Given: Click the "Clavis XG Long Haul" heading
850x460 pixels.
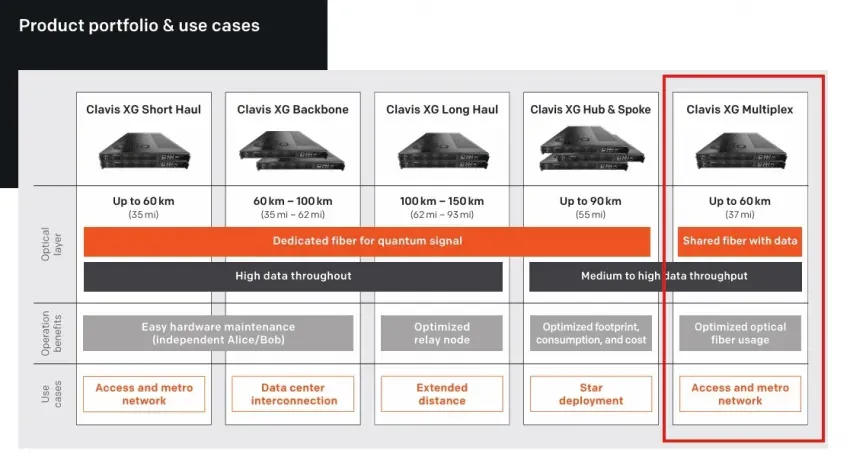Looking at the screenshot, I should [x=442, y=109].
